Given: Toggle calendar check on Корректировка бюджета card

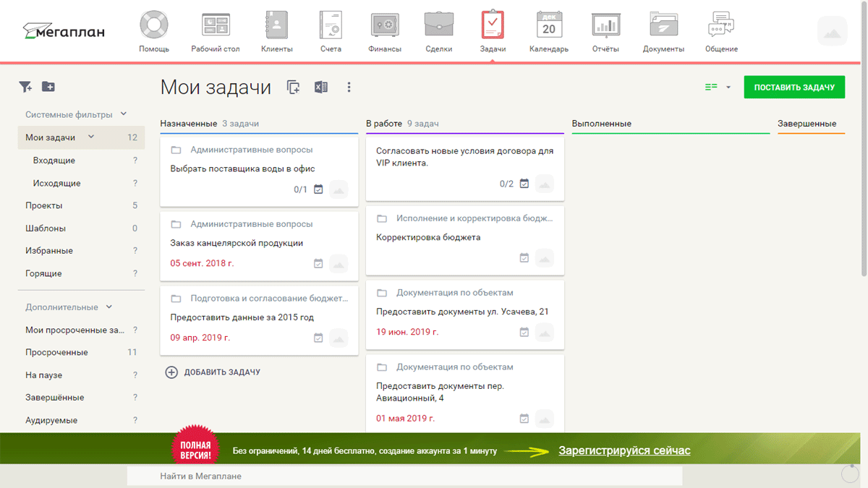Looking at the screenshot, I should tap(524, 258).
